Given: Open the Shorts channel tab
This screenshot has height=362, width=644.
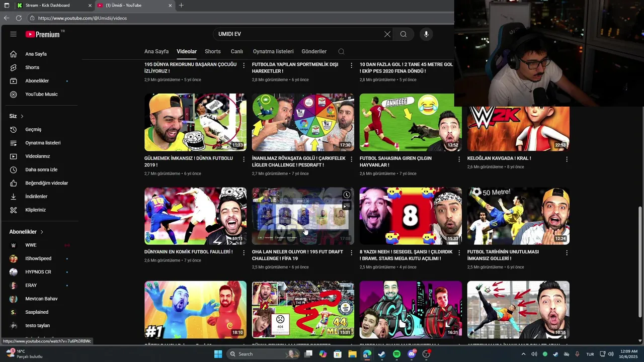Looking at the screenshot, I should point(213,51).
